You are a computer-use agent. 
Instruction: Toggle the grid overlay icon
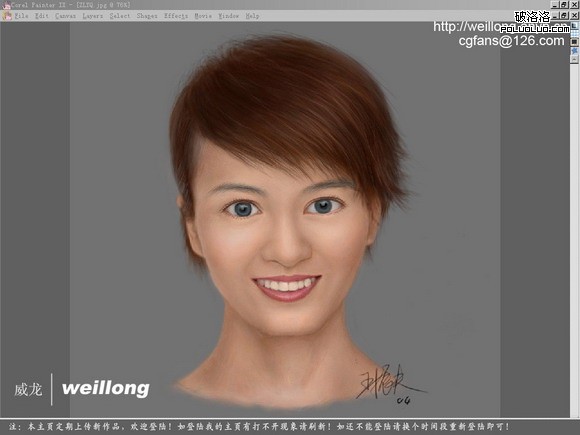point(574,34)
